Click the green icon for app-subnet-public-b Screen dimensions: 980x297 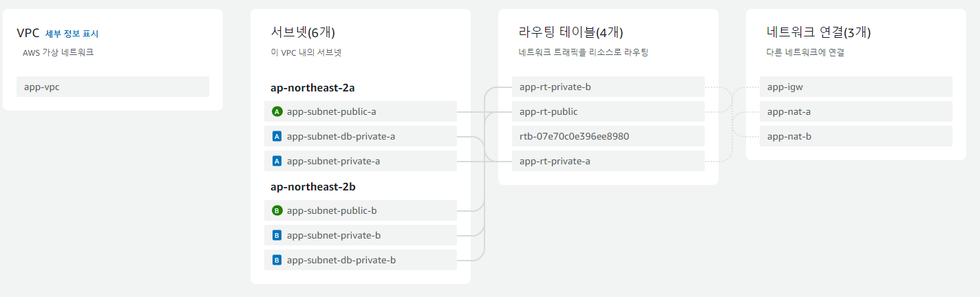(x=277, y=210)
